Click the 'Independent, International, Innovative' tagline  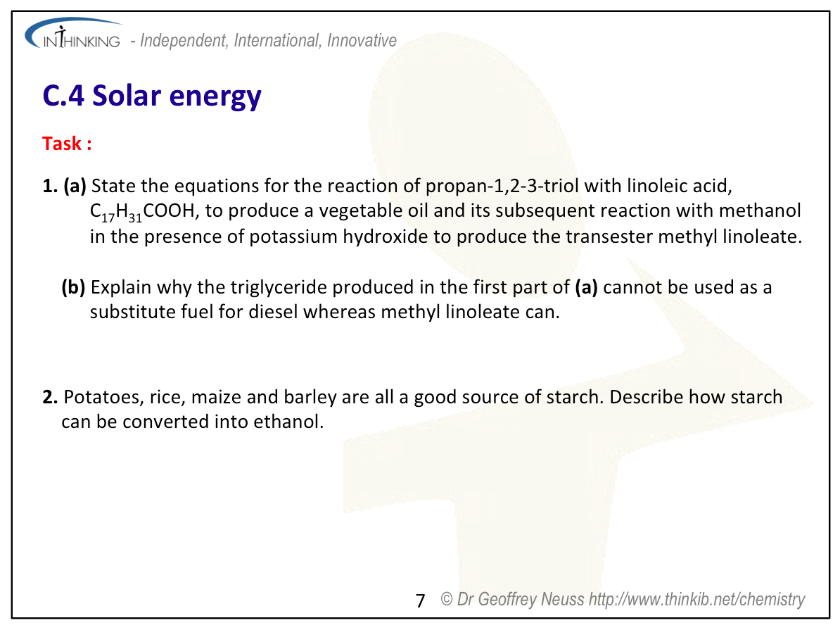tap(268, 41)
